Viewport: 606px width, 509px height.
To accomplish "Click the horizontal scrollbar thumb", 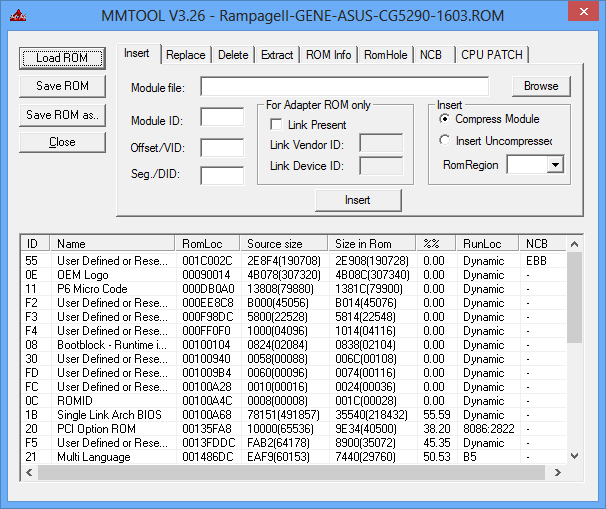I will (x=291, y=472).
